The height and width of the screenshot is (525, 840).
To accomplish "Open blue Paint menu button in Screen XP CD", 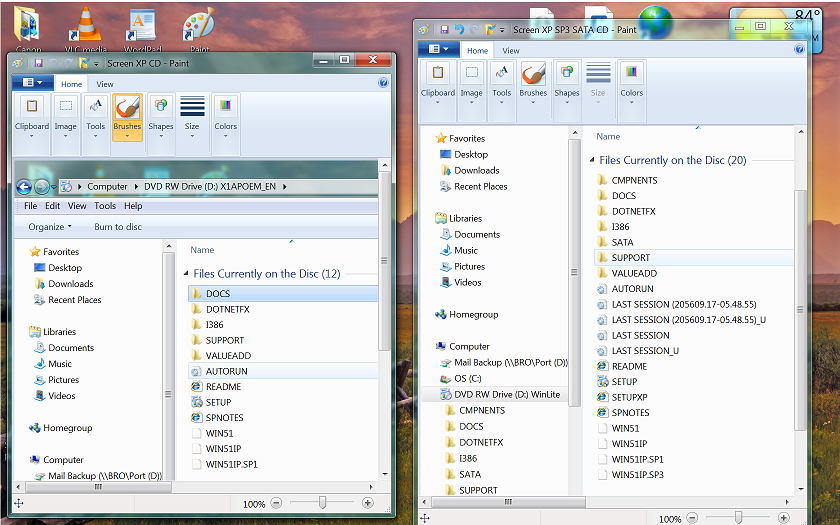I will (33, 82).
